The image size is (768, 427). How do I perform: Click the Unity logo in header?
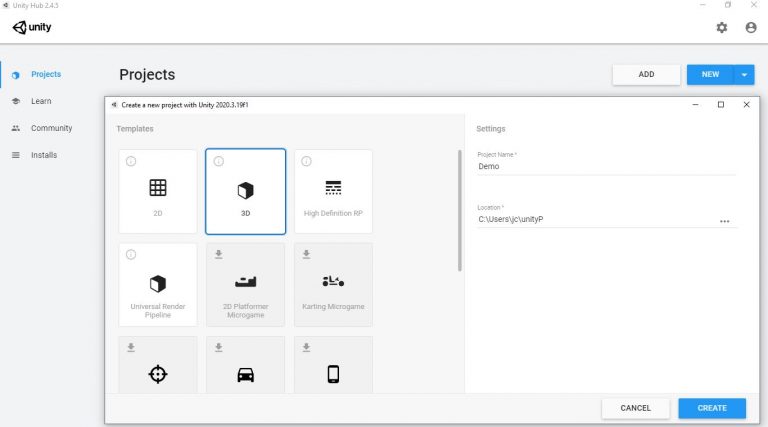pyautogui.click(x=32, y=27)
